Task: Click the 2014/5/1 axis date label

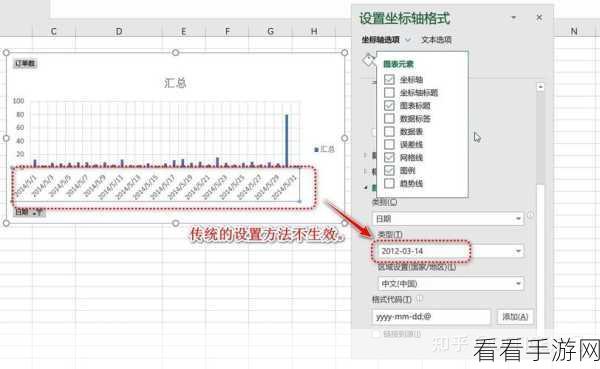Action: coord(25,186)
